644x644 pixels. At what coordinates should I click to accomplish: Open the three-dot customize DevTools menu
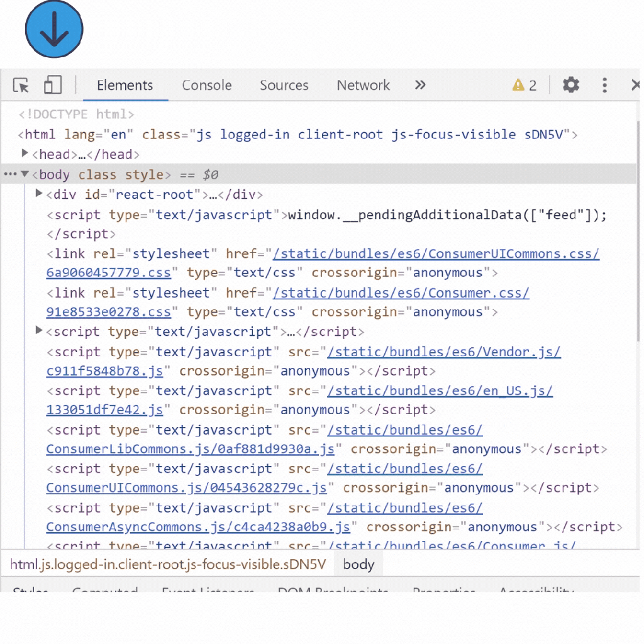[604, 85]
